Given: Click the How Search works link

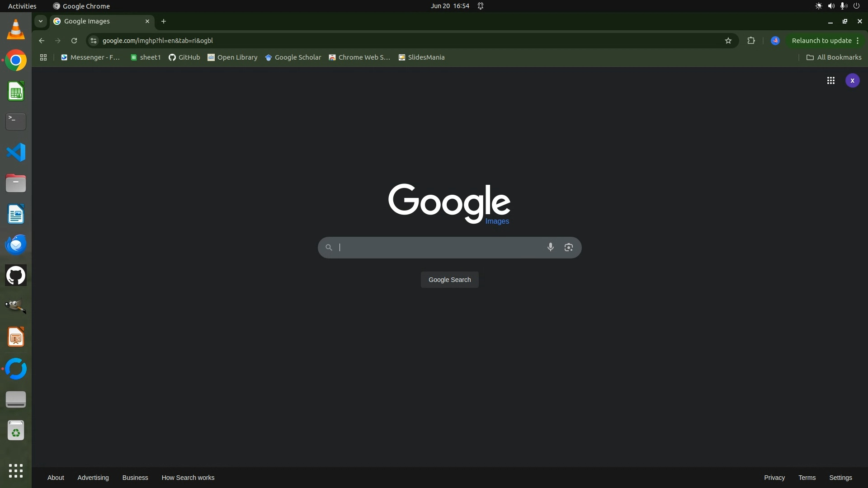Looking at the screenshot, I should (188, 478).
